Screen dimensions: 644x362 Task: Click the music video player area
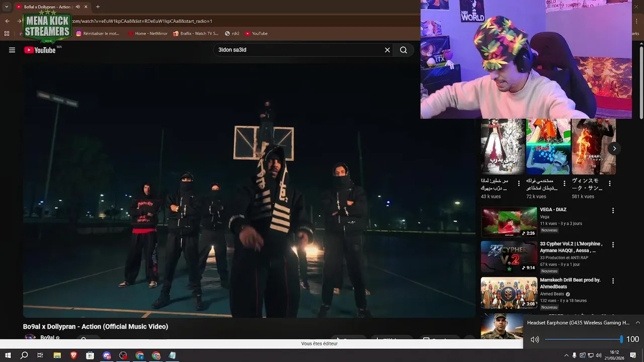pos(249,190)
